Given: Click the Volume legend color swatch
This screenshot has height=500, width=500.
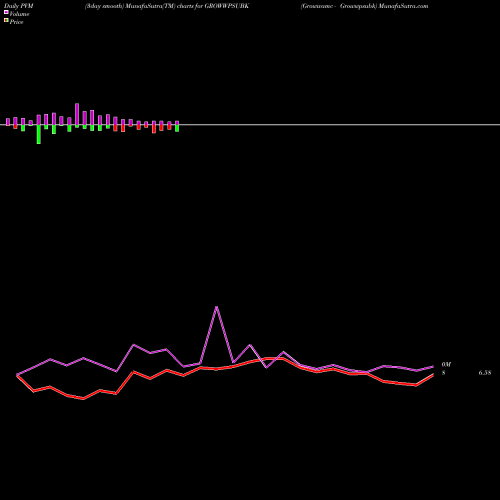Looking at the screenshot, I should [6, 12].
